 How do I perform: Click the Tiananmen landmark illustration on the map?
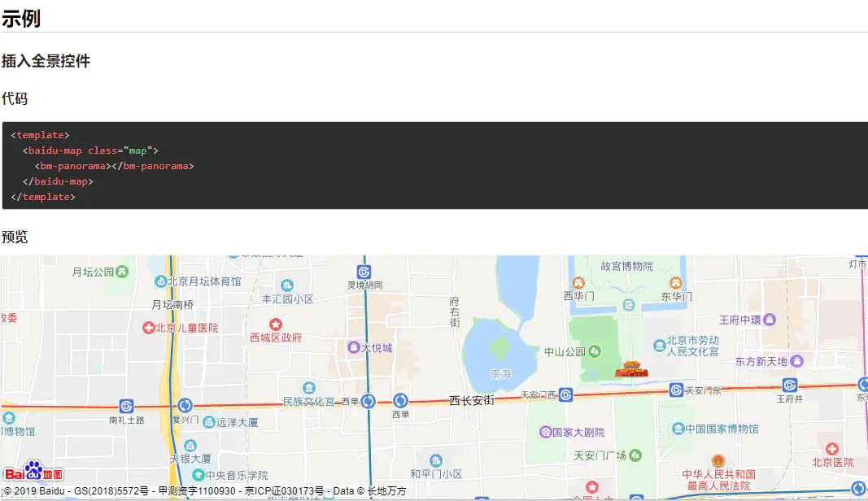[x=630, y=370]
